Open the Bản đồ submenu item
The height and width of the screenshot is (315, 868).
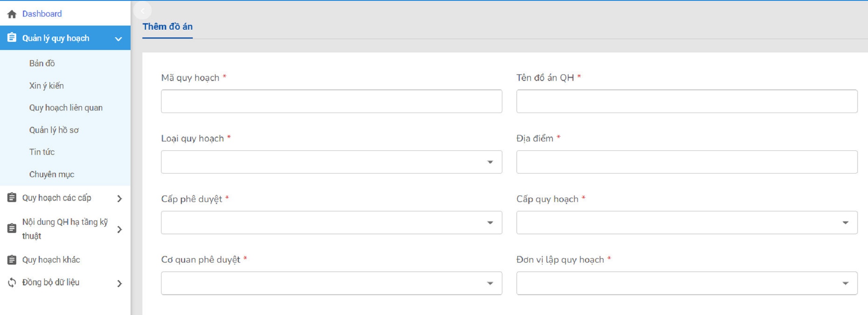coord(42,63)
